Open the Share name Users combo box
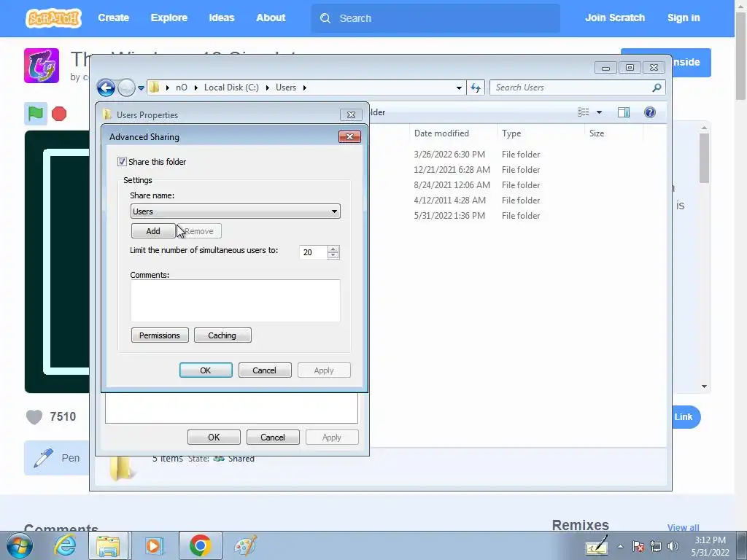The width and height of the screenshot is (747, 560). (236, 211)
